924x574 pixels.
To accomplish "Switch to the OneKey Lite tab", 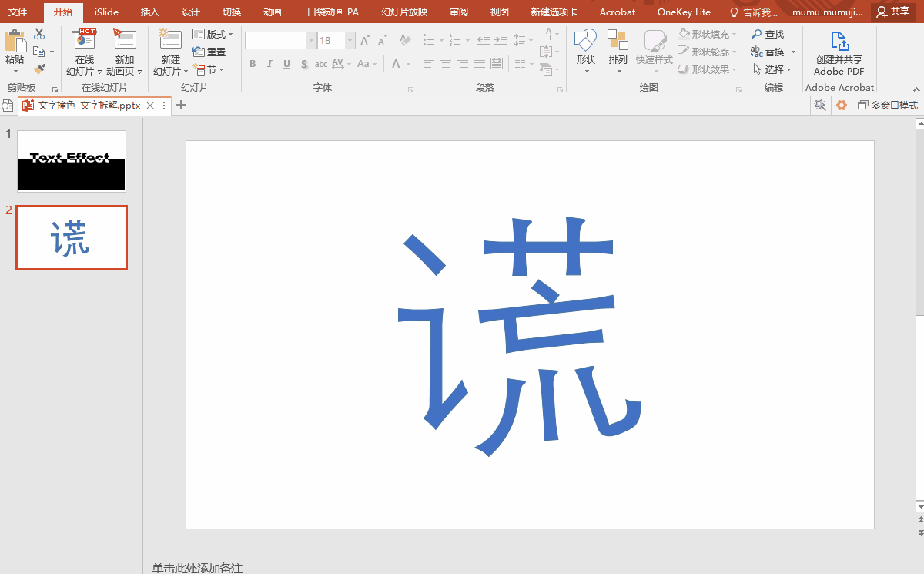I will (684, 12).
